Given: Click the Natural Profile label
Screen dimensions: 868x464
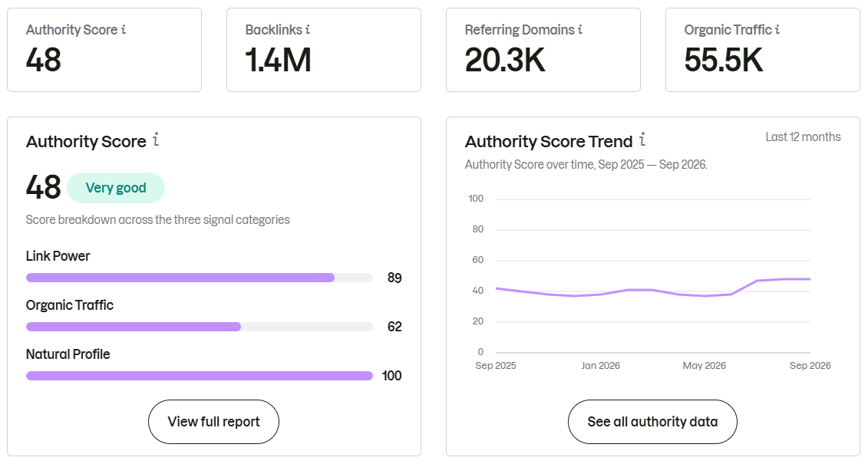Looking at the screenshot, I should tap(68, 354).
